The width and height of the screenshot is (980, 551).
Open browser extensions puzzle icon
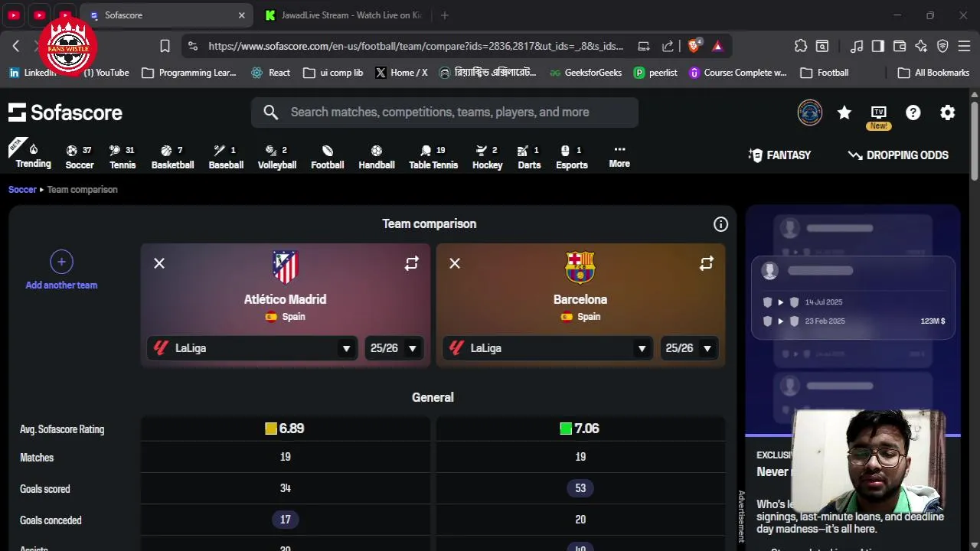click(x=801, y=46)
